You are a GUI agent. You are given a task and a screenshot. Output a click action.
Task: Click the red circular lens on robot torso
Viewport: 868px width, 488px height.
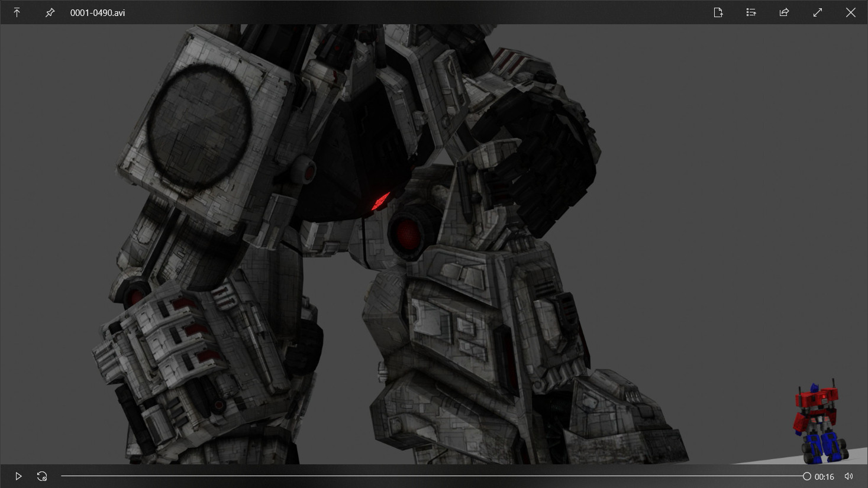[408, 231]
